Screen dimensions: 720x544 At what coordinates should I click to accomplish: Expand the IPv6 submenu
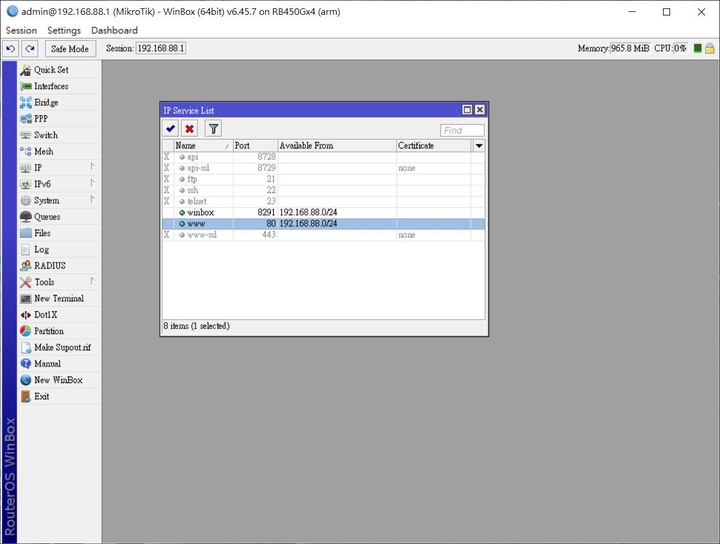click(59, 184)
